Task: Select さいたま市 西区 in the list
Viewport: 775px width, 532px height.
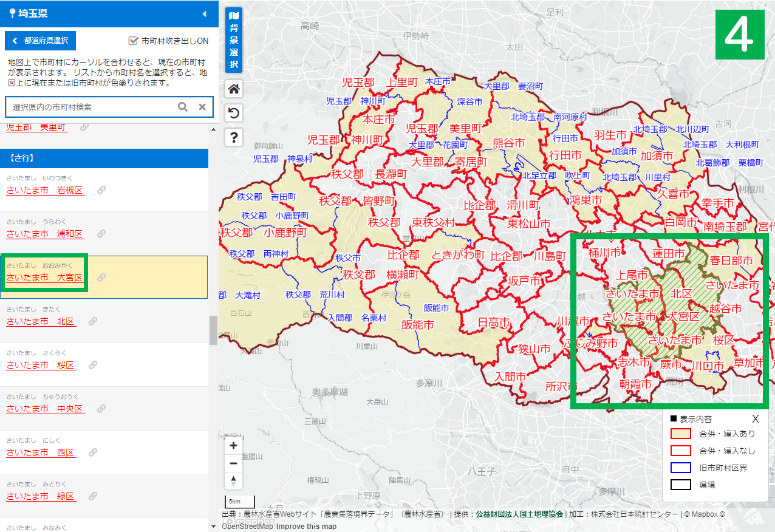Action: click(x=41, y=452)
